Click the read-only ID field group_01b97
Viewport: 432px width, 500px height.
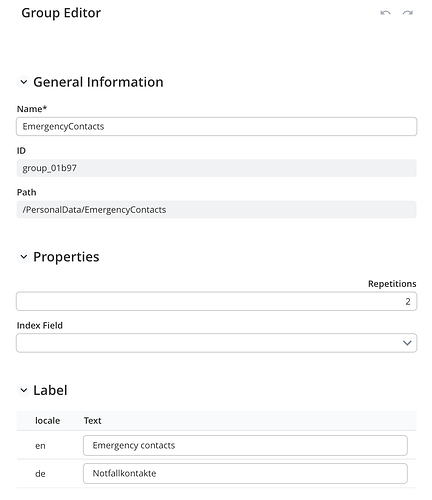click(x=216, y=168)
